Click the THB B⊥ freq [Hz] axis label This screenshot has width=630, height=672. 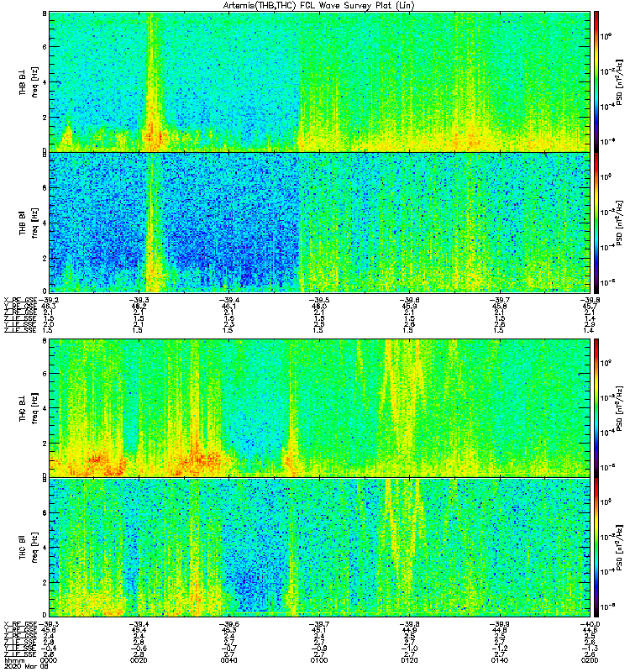coord(29,81)
